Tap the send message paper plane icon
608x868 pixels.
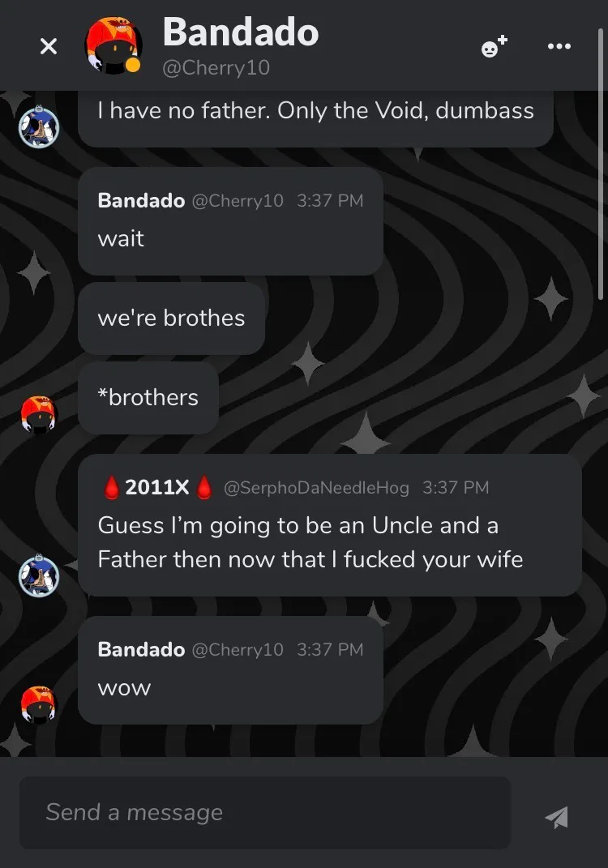[x=557, y=817]
